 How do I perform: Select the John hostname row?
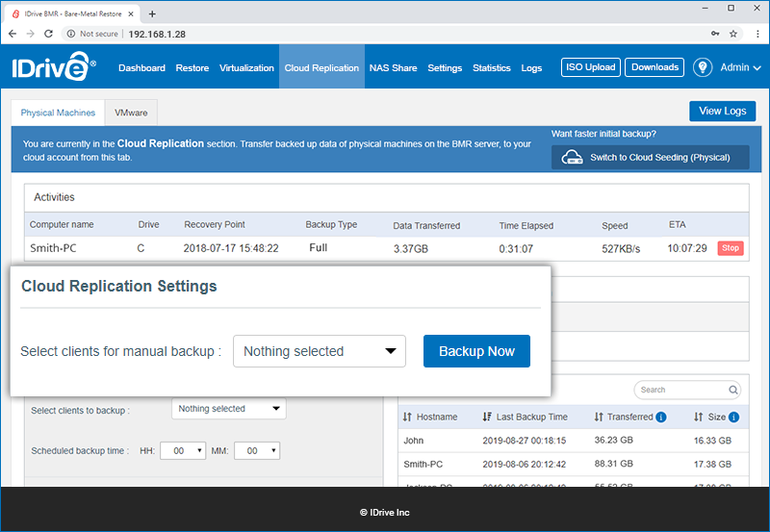[x=573, y=441]
